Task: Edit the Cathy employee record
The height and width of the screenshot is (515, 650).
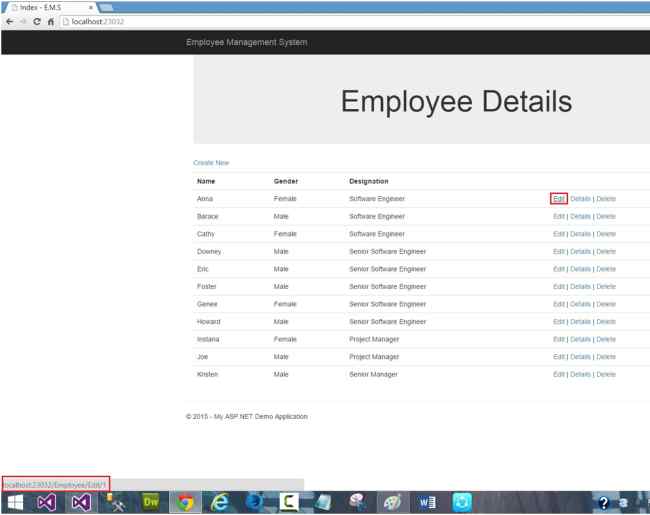Action: (559, 234)
